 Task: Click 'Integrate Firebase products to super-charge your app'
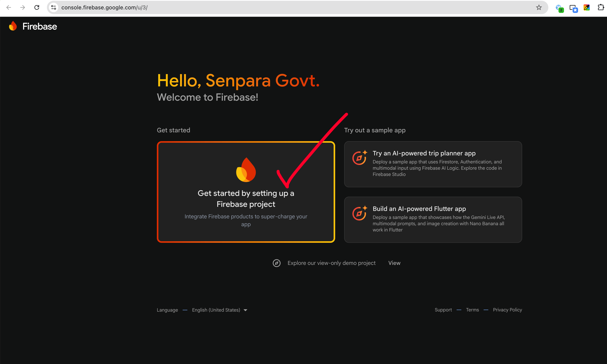[246, 220]
